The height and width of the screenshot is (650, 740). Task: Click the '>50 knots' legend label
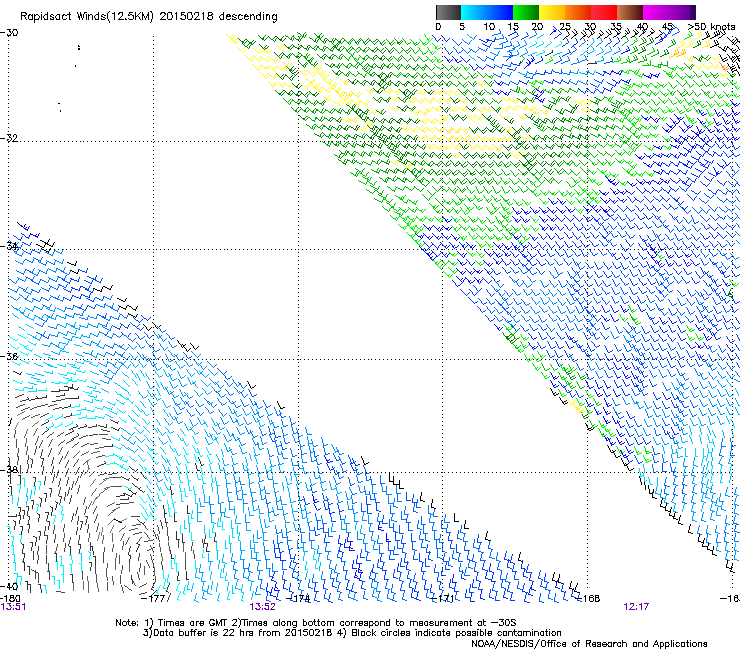point(711,26)
